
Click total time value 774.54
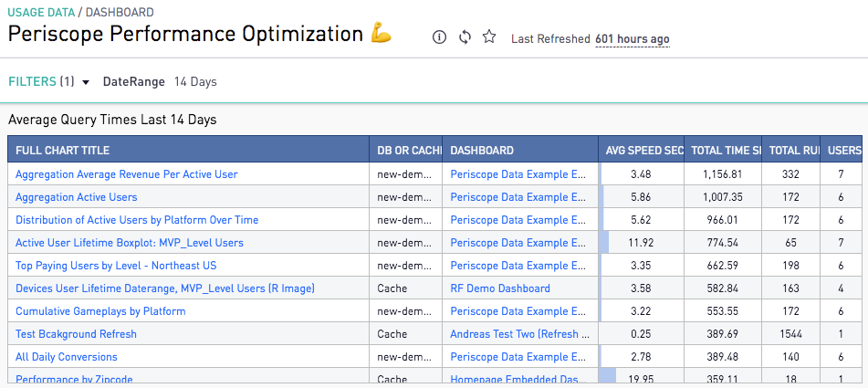pos(723,243)
